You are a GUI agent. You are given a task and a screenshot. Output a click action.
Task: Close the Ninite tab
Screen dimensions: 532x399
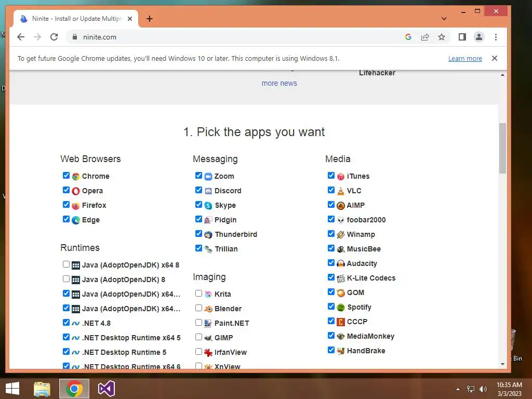129,19
